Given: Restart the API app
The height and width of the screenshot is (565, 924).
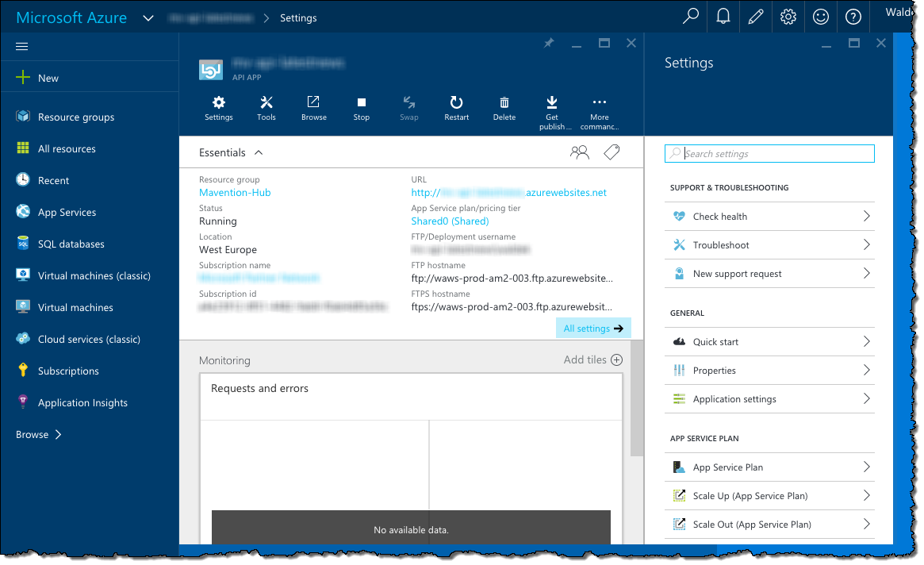Looking at the screenshot, I should 457,109.
